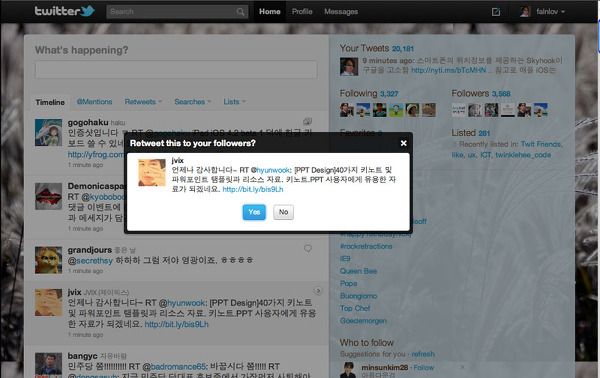600x378 pixels.
Task: Confirm retweet with the Yes button
Action: (254, 212)
